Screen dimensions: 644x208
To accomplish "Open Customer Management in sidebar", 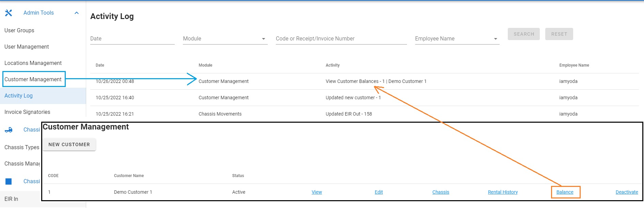I will 33,80.
